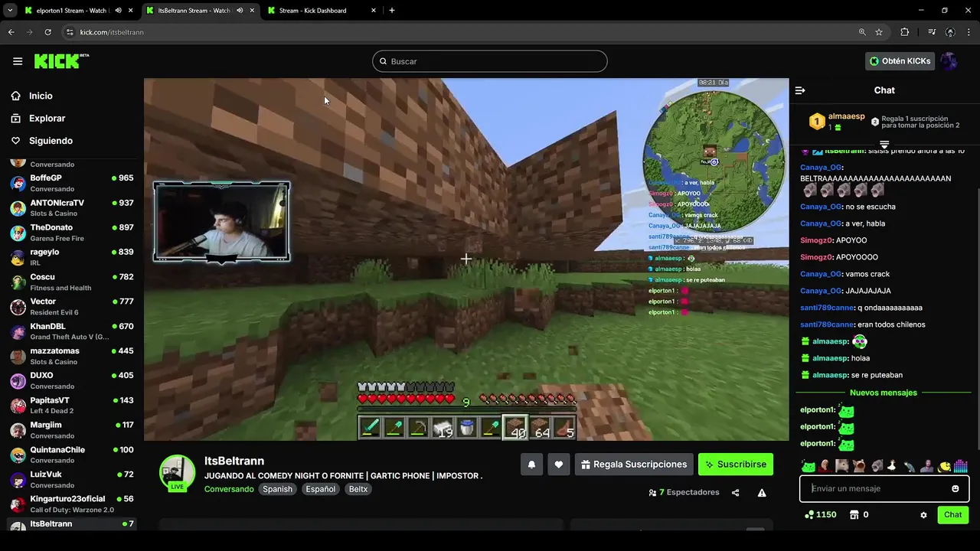Image resolution: width=980 pixels, height=551 pixels.
Task: Open the Chrome profile avatar
Action: 950,32
